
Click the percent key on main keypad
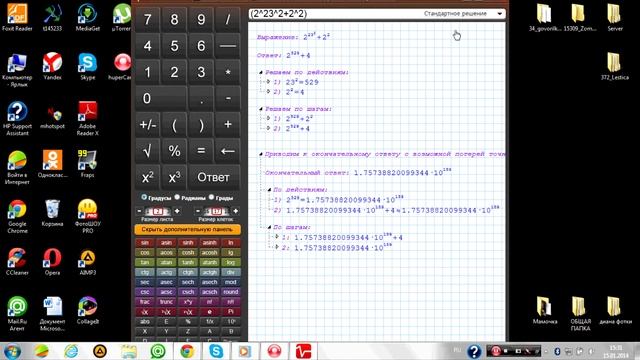[174, 151]
